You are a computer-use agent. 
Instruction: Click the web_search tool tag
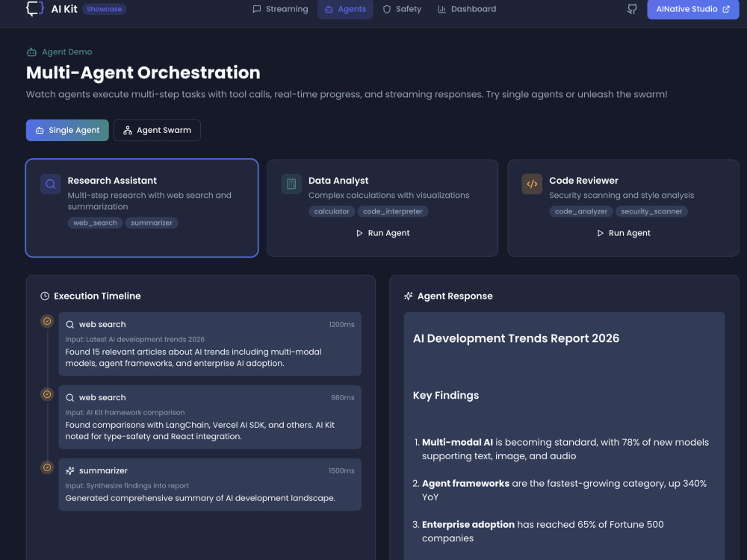[96, 223]
